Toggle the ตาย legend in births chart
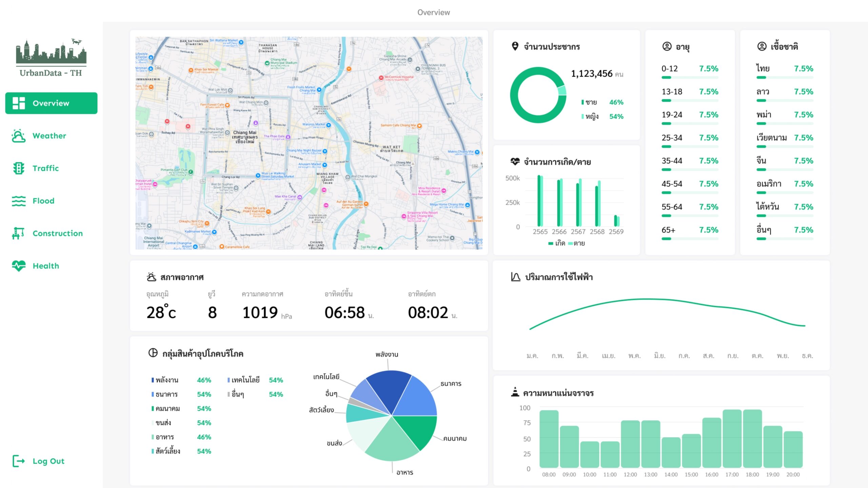The height and width of the screenshot is (488, 868). point(576,243)
